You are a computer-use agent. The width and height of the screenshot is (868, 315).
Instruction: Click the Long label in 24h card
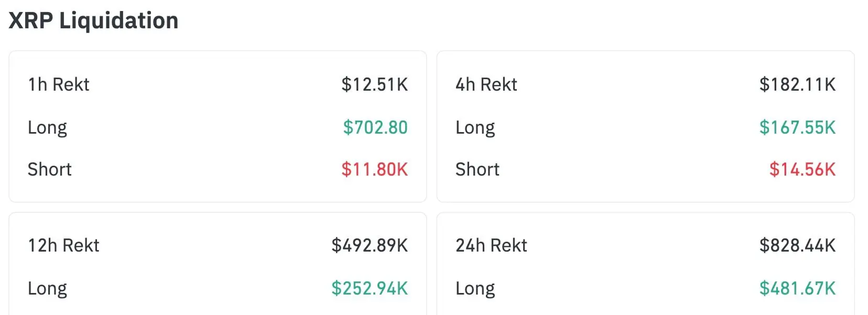(x=475, y=289)
